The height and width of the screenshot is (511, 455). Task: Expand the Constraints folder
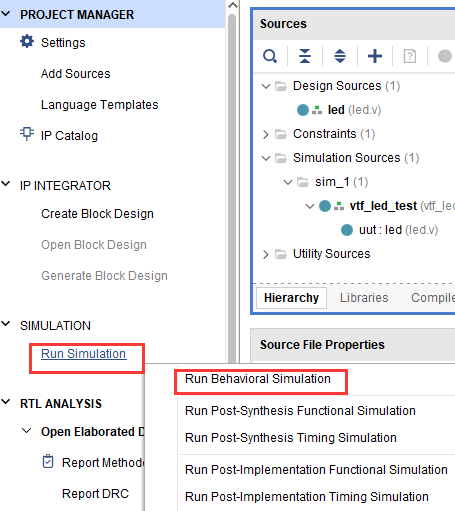coord(266,134)
